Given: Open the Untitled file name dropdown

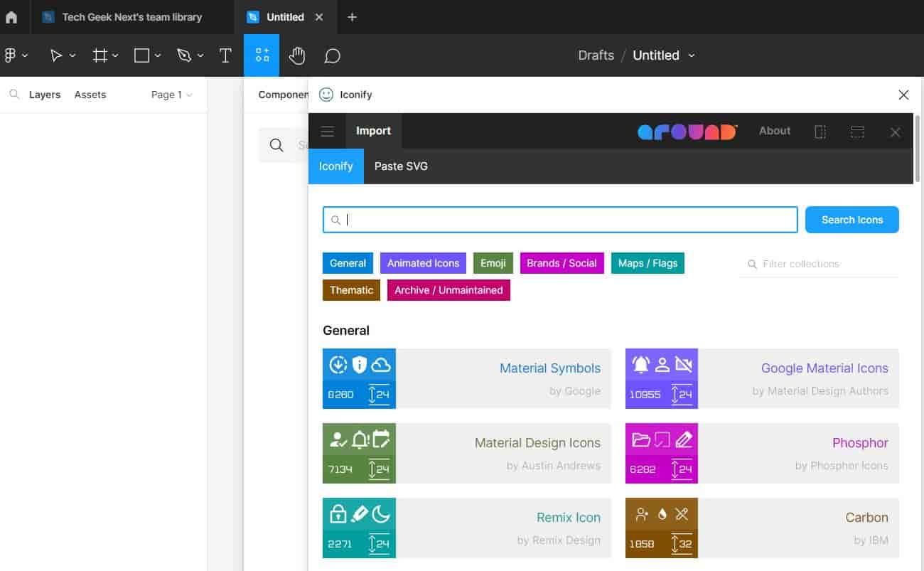Looking at the screenshot, I should point(692,55).
